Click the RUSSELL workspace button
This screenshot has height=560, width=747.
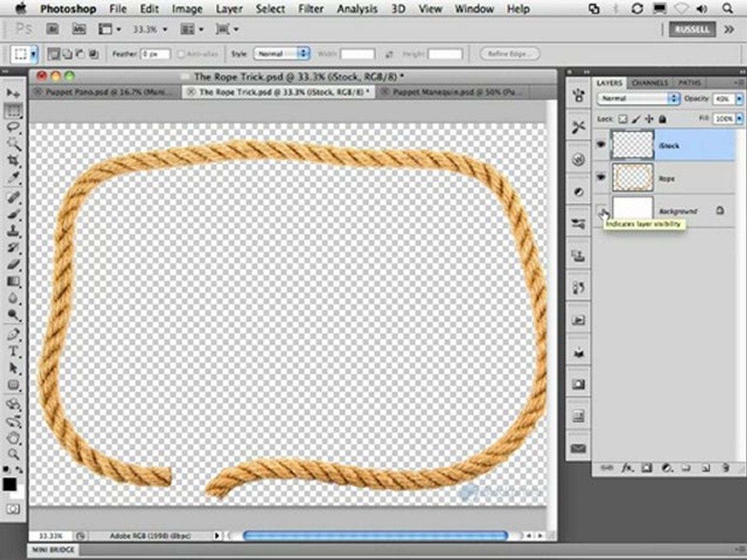click(692, 29)
